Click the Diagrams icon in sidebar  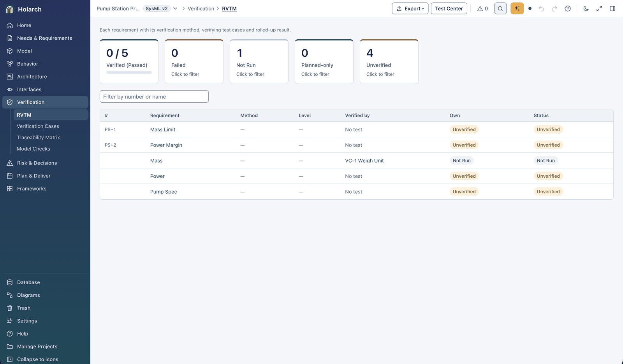10,295
